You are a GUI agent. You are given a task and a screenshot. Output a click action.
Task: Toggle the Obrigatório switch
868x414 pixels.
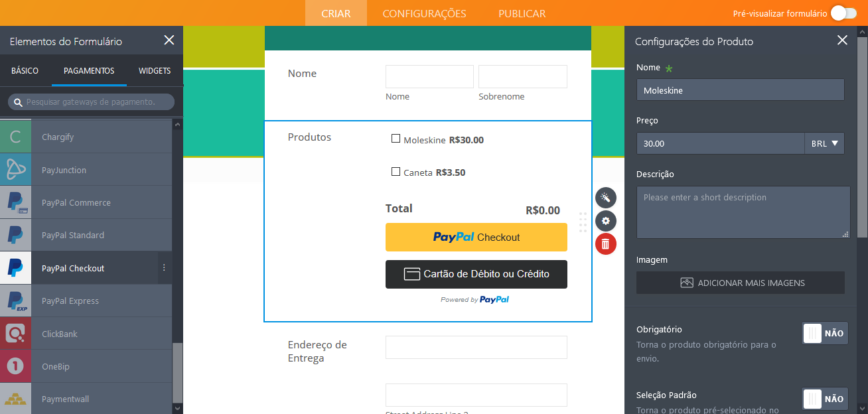[x=825, y=333]
